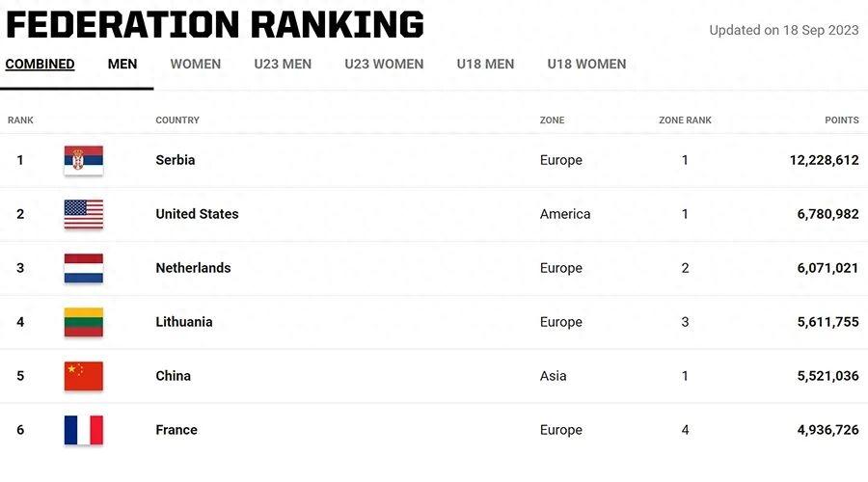The image size is (868, 482).
Task: Select the Women ranking tab
Action: pyautogui.click(x=196, y=65)
